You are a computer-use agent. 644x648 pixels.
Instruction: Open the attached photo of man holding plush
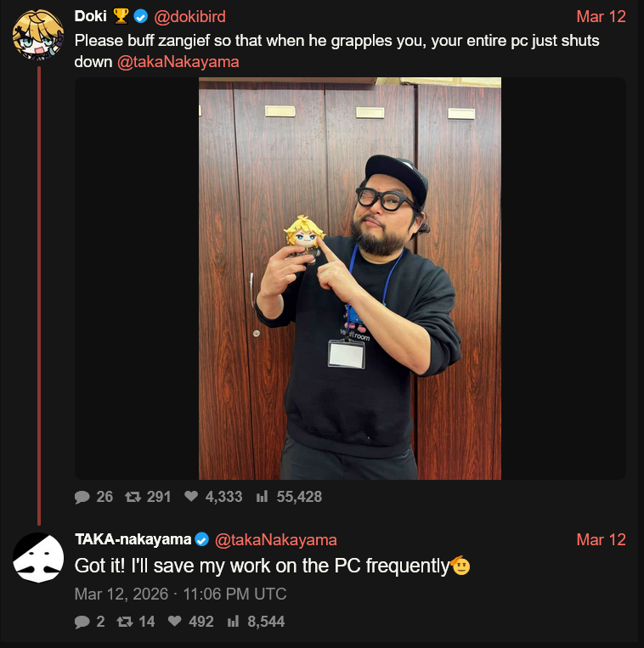click(x=350, y=279)
